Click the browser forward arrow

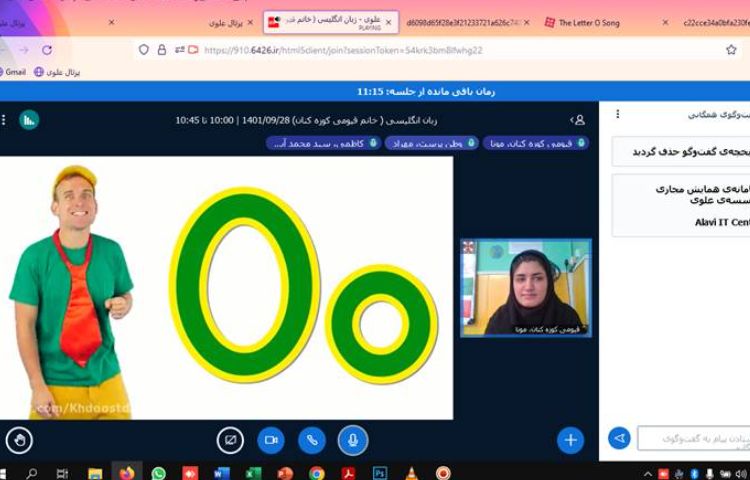pos(24,50)
